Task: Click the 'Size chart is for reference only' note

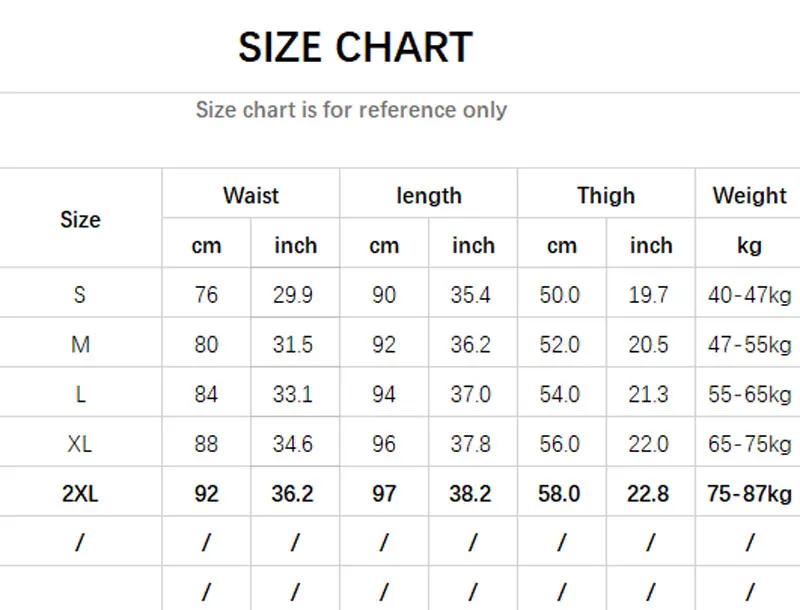Action: click(351, 110)
